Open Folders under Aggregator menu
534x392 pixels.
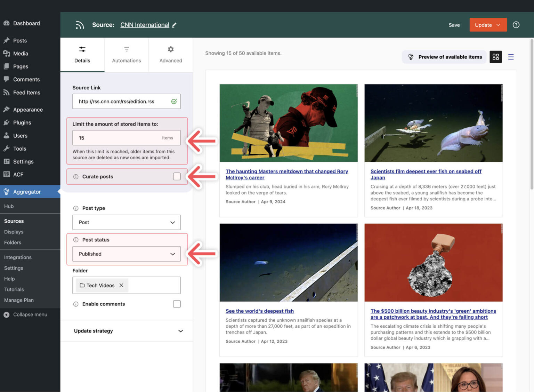13,242
